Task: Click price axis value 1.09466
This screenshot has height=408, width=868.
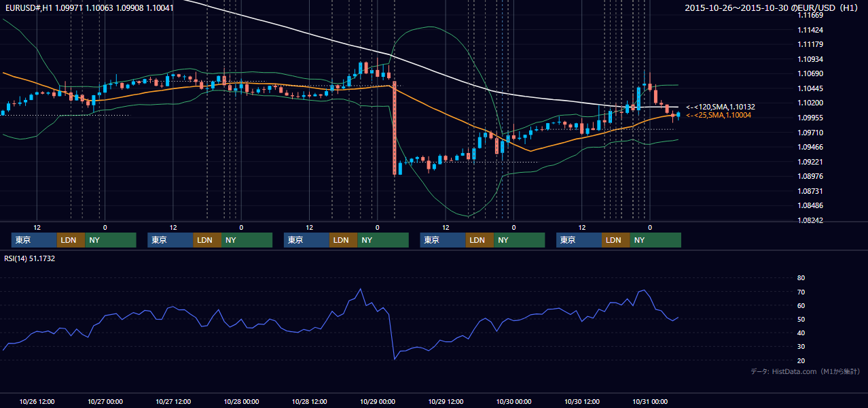Action: point(810,147)
